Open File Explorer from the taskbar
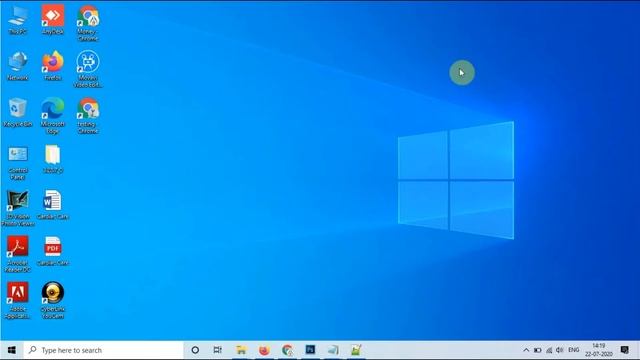The width and height of the screenshot is (640, 360). [x=241, y=350]
